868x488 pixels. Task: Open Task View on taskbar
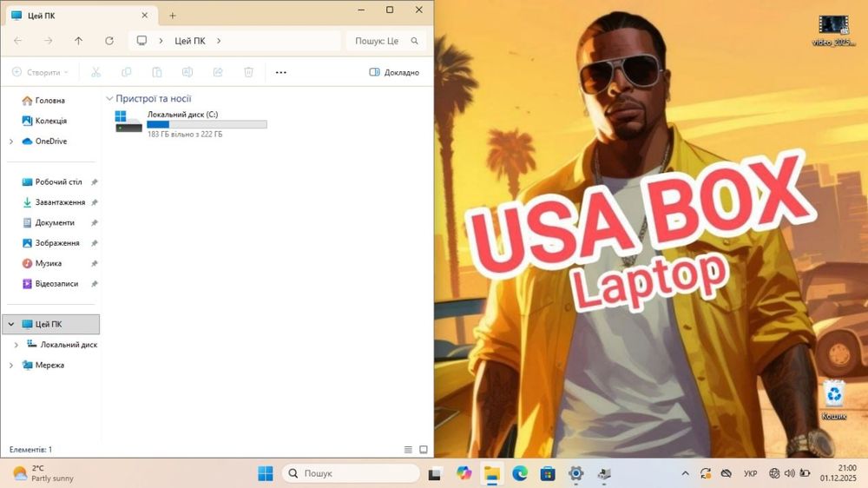coord(435,474)
